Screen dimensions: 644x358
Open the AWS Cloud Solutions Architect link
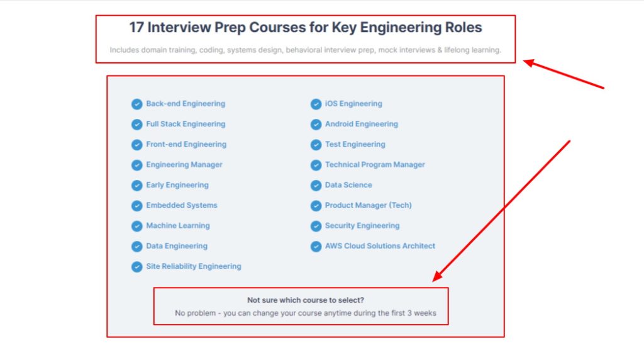point(380,246)
